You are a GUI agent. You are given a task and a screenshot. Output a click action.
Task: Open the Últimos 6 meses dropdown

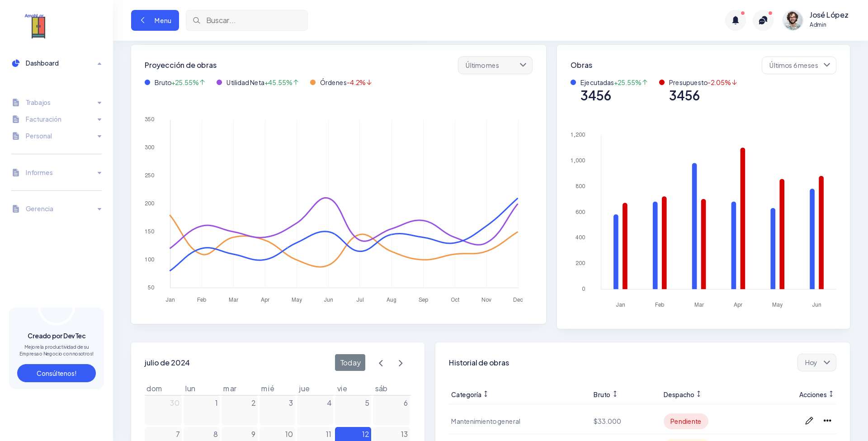click(799, 66)
